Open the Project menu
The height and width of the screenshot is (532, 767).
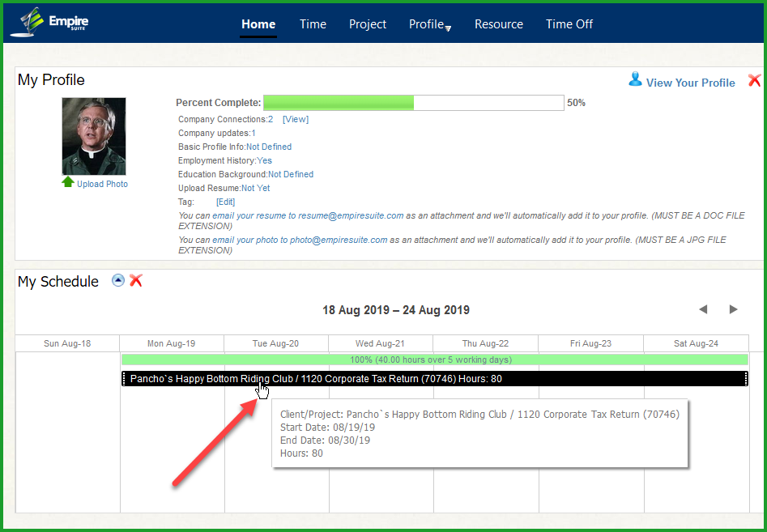pos(368,24)
